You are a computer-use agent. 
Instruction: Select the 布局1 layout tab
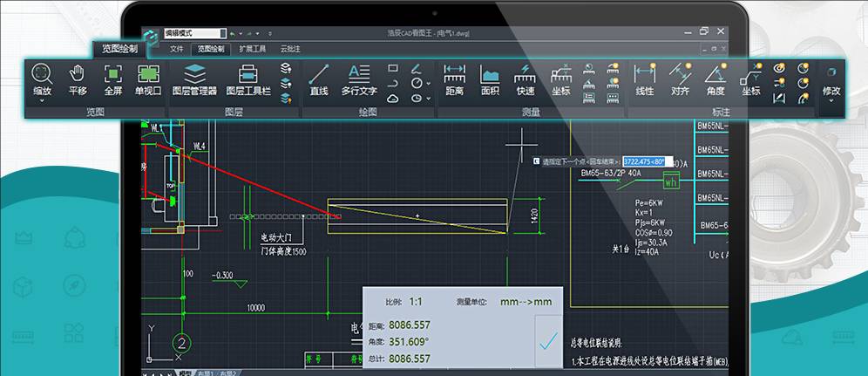click(x=206, y=373)
